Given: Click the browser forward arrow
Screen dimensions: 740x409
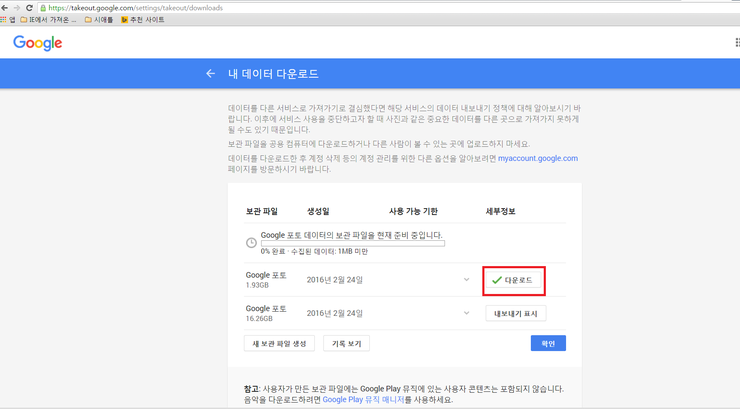Looking at the screenshot, I should click(17, 8).
